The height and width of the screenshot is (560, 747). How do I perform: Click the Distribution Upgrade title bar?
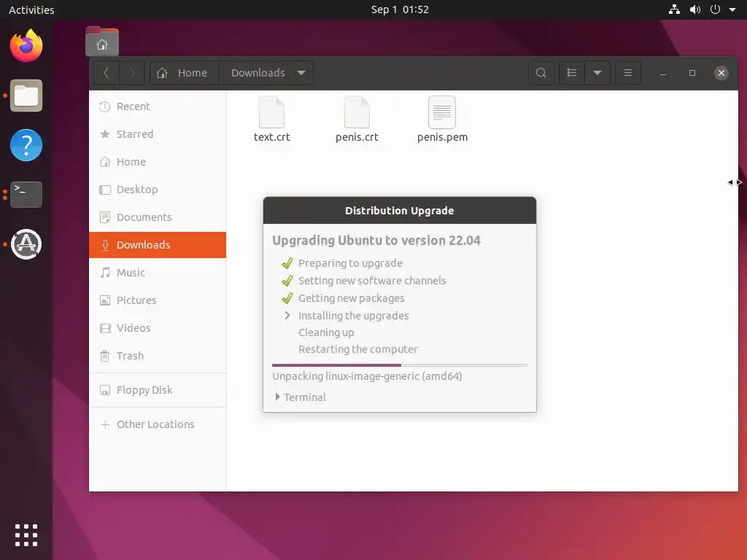click(x=399, y=211)
